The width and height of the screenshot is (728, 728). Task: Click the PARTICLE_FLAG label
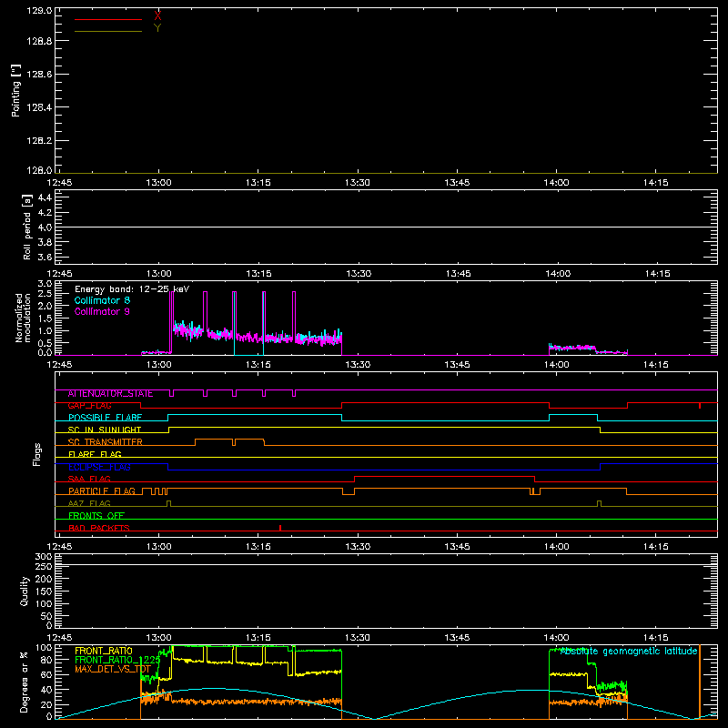coord(102,491)
